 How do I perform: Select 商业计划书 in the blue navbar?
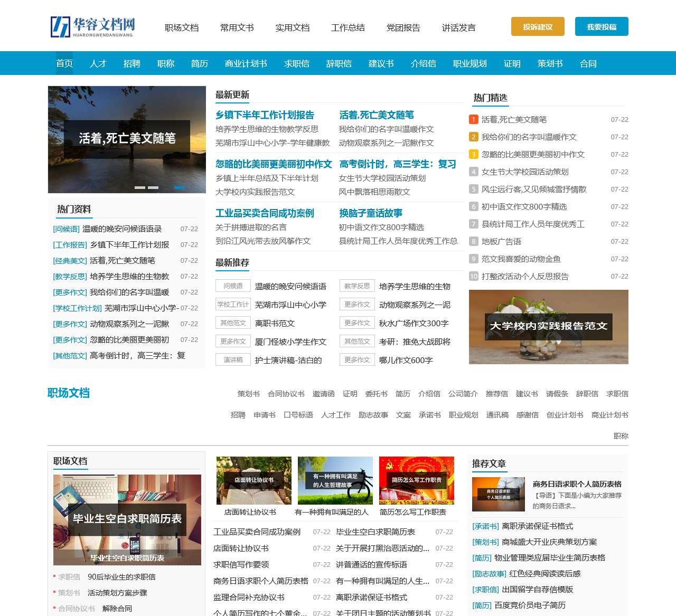(246, 63)
